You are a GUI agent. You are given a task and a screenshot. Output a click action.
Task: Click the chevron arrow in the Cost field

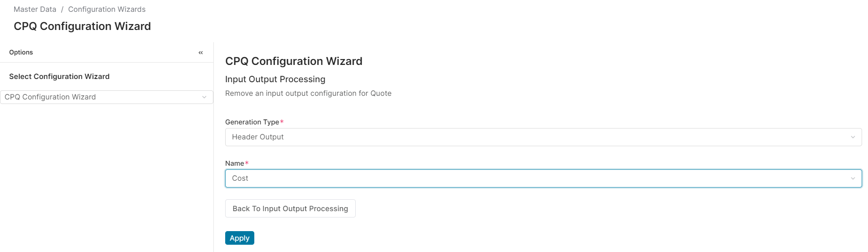coord(853,178)
